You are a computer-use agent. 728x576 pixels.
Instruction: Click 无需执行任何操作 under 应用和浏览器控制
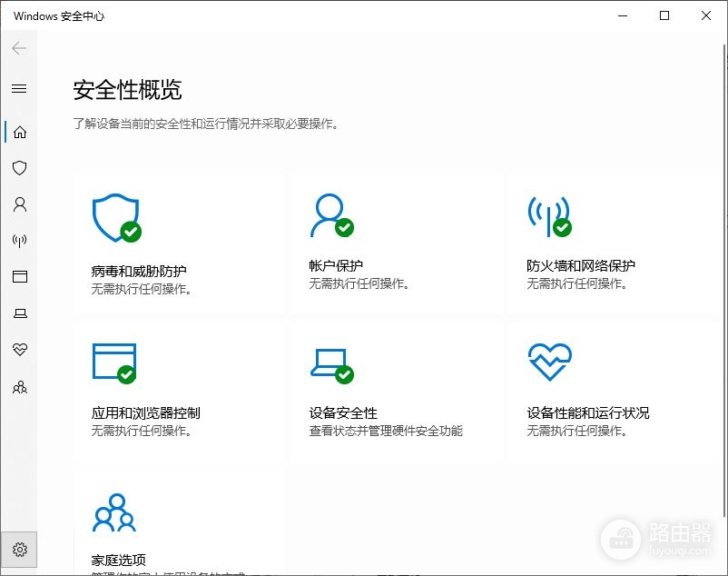pos(141,431)
